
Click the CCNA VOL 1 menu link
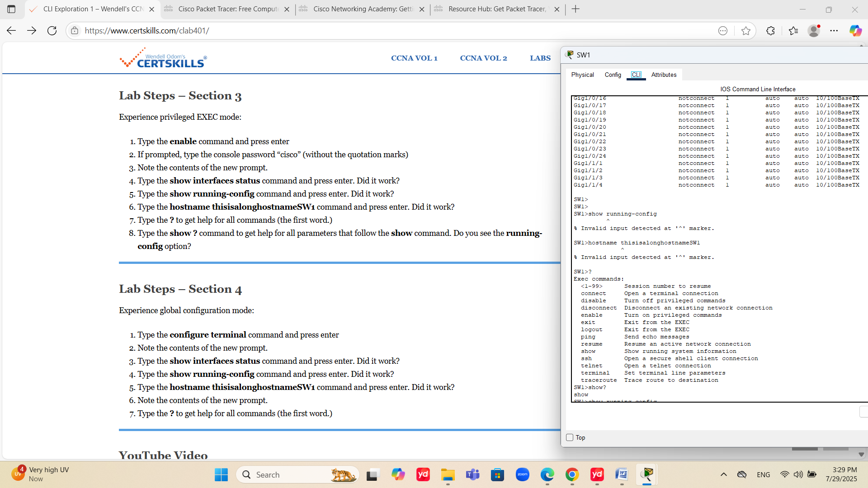414,58
